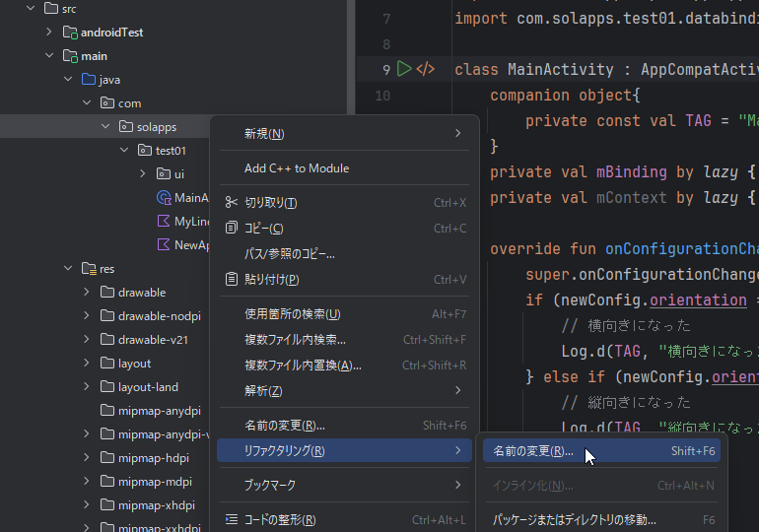Click the androidTest folder icon
The height and width of the screenshot is (532, 759).
tap(70, 33)
